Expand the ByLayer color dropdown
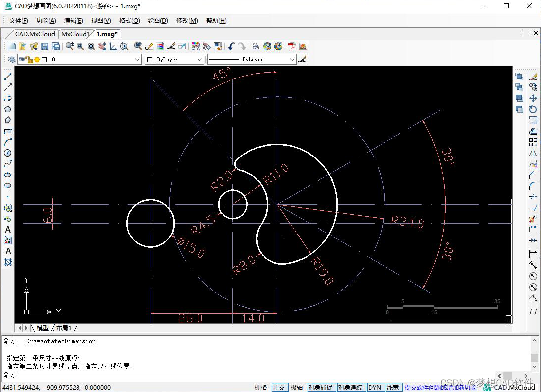The image size is (541, 392). point(199,59)
